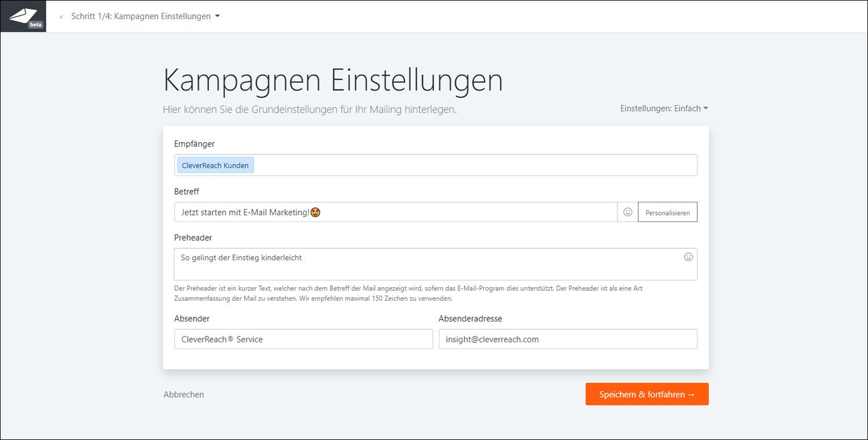Focus the Absender name field

coord(303,339)
